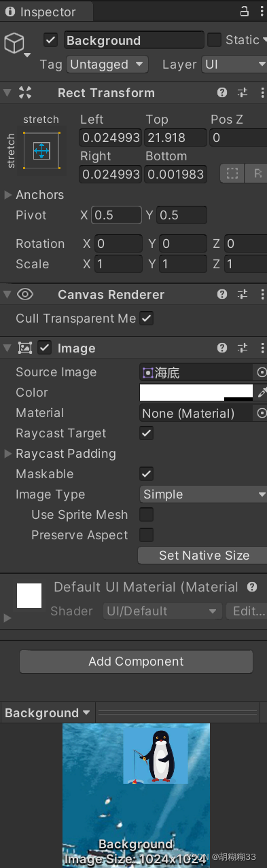The height and width of the screenshot is (868, 267).
Task: Toggle the Background object active checkbox
Action: tap(50, 40)
